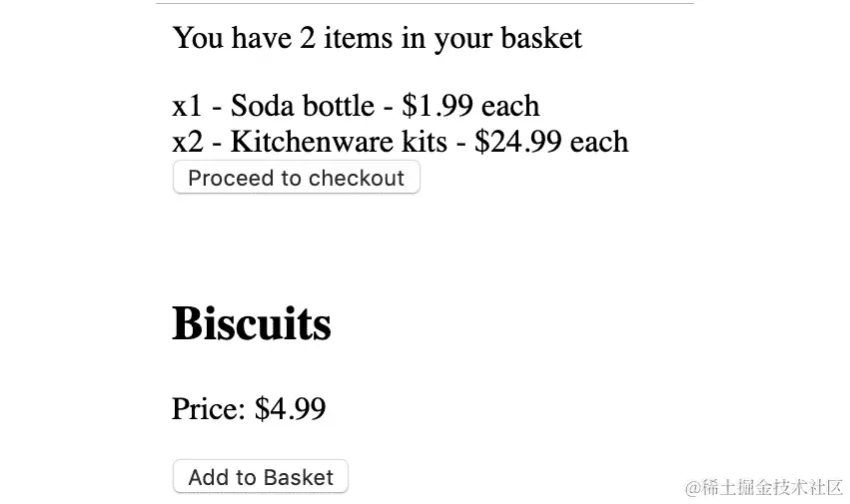Click the Proceed to checkout button
The image size is (850, 504).
pos(296,178)
